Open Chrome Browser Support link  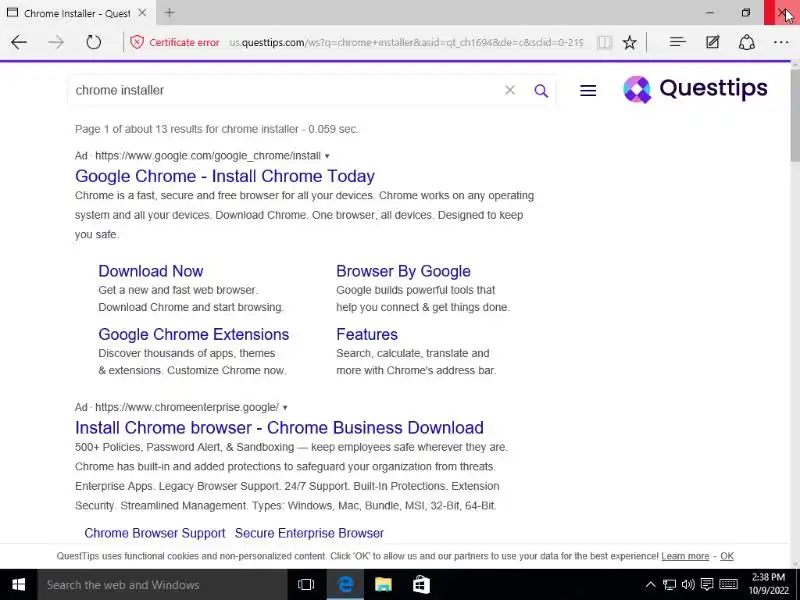(x=155, y=533)
